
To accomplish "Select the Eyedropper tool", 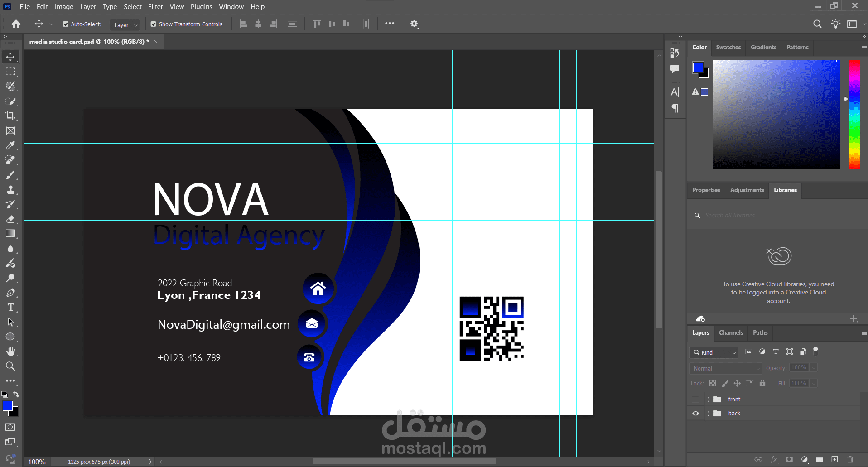I will pos(10,145).
